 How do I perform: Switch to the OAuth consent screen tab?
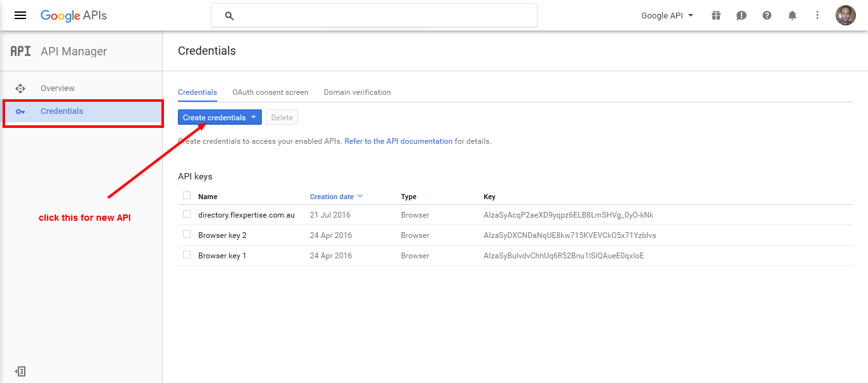271,92
